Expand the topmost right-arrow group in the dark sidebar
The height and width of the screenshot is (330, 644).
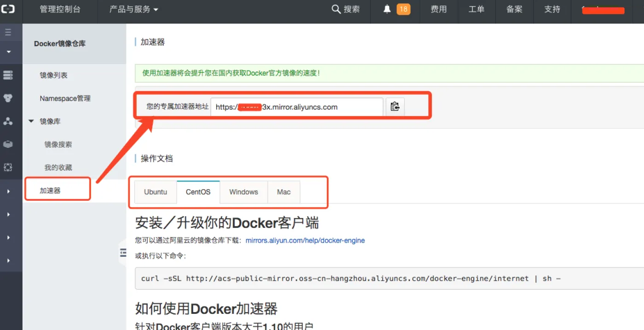click(x=8, y=191)
